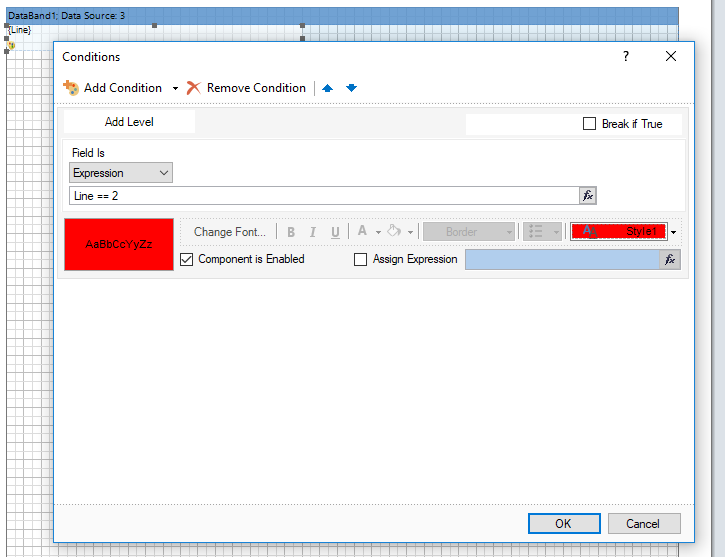This screenshot has width=725, height=557.
Task: Click the expression field containing Line == 2
Action: [324, 196]
